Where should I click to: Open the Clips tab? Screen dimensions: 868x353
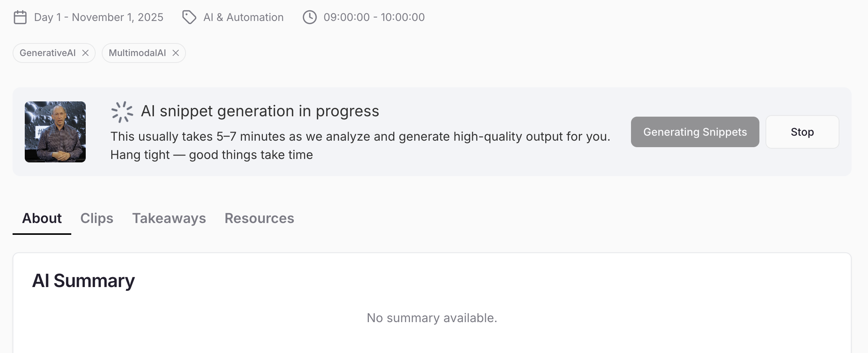[97, 218]
